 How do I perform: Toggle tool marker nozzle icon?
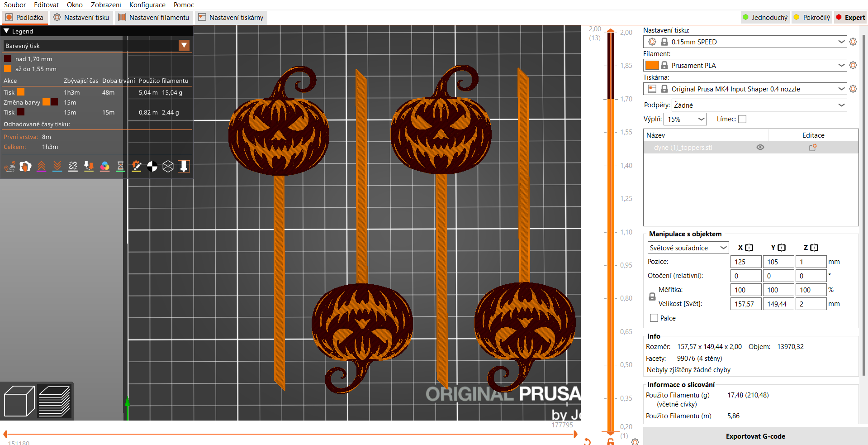(184, 167)
